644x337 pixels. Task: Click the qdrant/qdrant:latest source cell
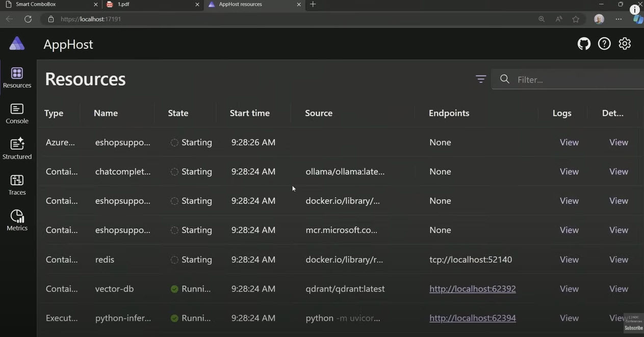coord(345,289)
